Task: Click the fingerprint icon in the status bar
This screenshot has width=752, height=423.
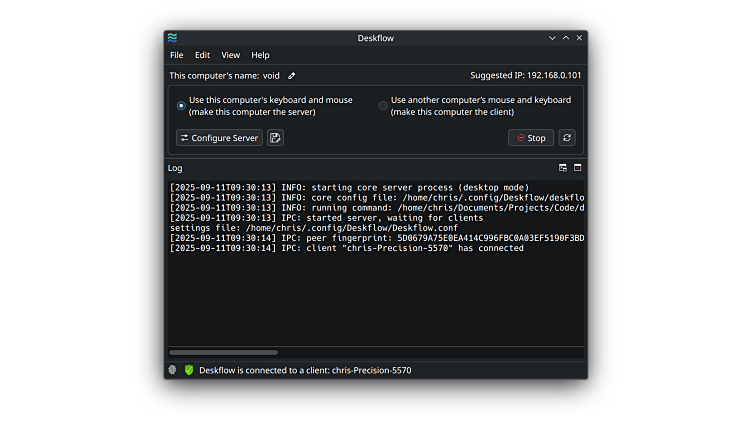Action: [x=173, y=370]
